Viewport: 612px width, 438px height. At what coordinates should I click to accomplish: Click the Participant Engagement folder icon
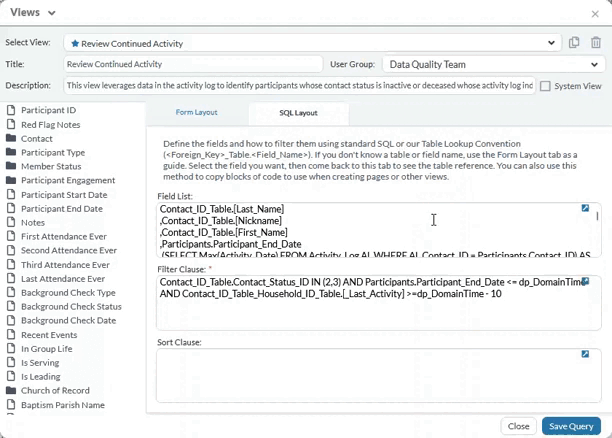11,180
